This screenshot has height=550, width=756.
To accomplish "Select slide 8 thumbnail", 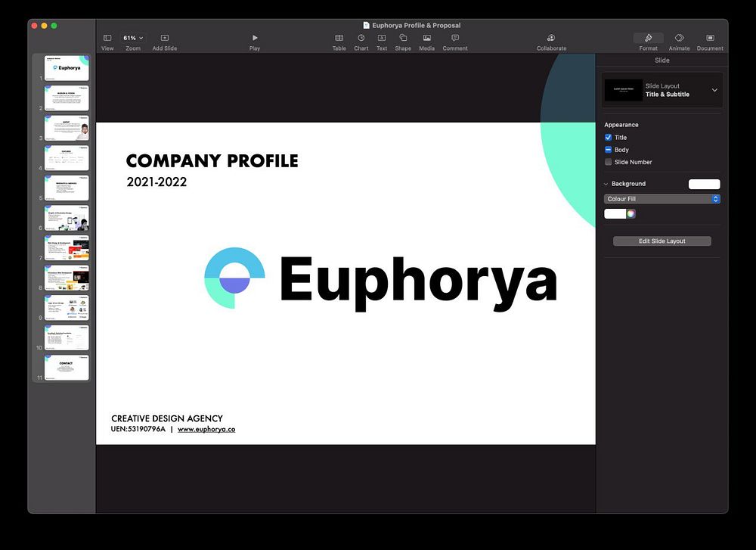I will pos(67,278).
